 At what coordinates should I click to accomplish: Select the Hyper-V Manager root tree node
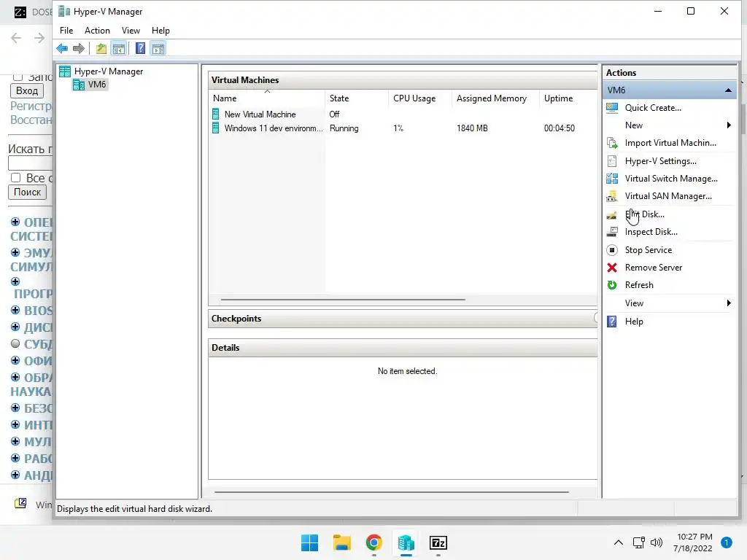click(x=101, y=71)
